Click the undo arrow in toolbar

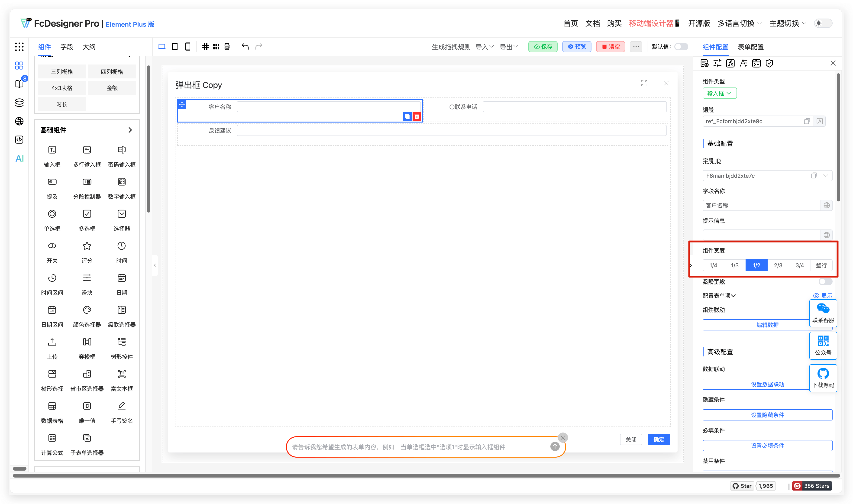tap(245, 47)
